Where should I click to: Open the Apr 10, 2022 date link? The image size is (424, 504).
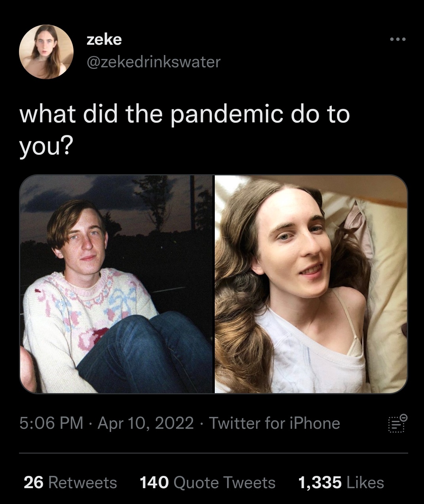[146, 423]
